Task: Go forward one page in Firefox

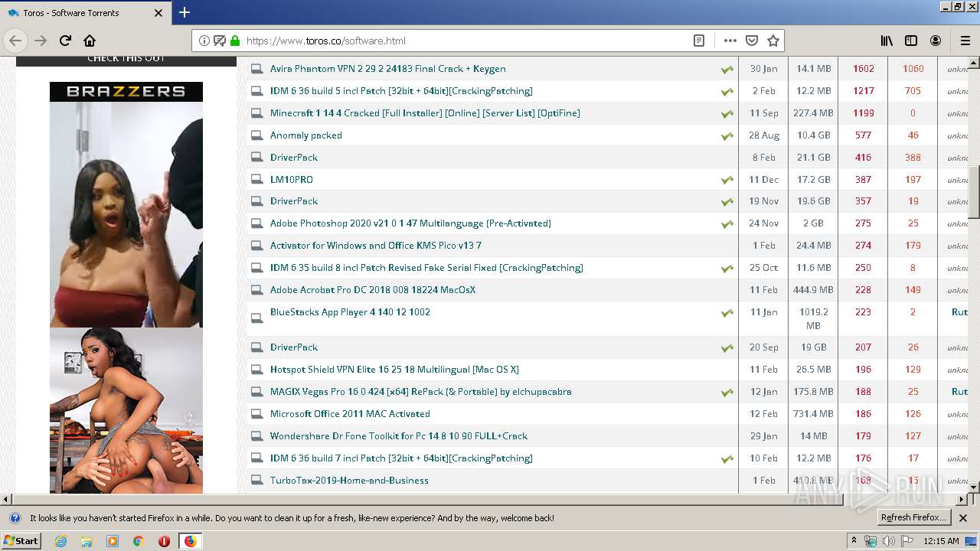Action: pyautogui.click(x=41, y=41)
